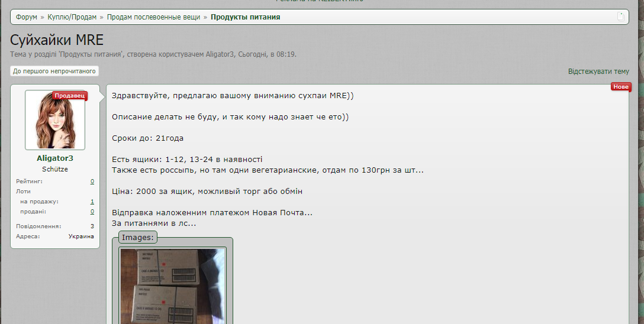Open the Aligator3 username under avatar
644x324 pixels.
click(55, 158)
